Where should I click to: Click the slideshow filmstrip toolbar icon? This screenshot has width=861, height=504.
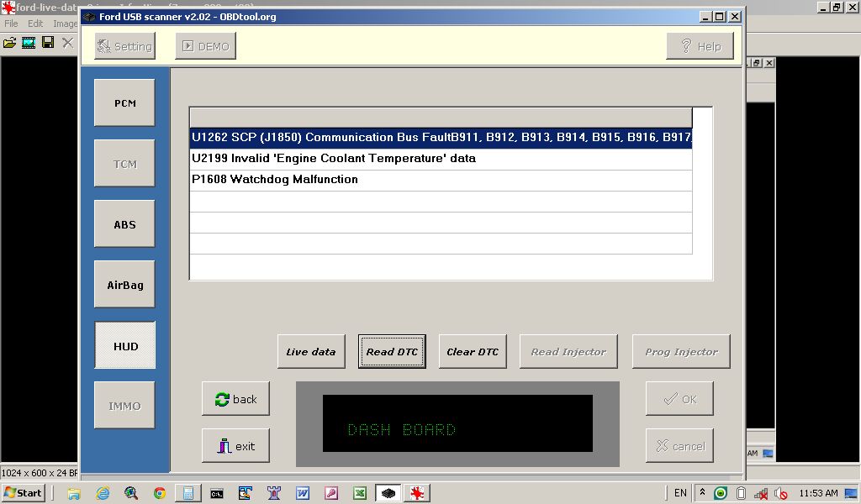click(29, 42)
